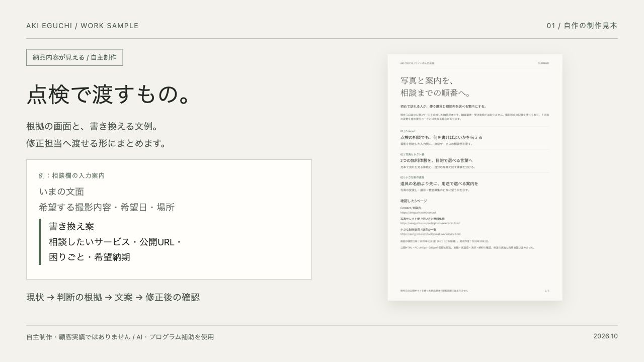
Task: Click the example label '例：相談欄の入力案内'
Action: tap(71, 175)
